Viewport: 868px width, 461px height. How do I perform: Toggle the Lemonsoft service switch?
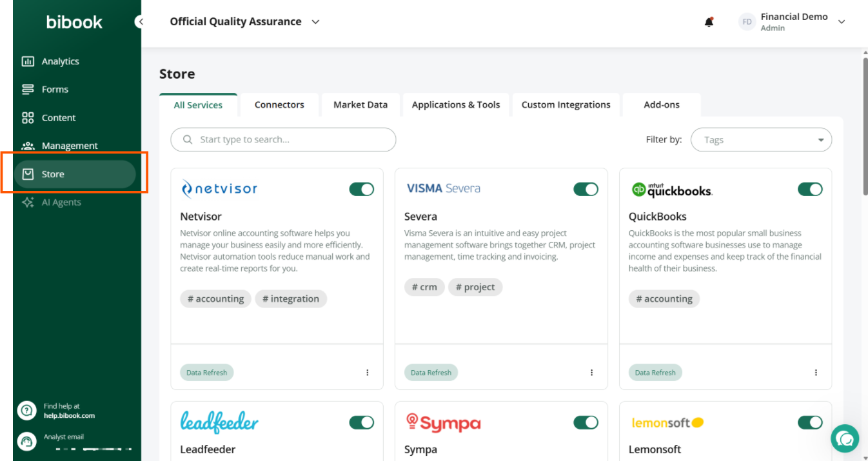(810, 422)
